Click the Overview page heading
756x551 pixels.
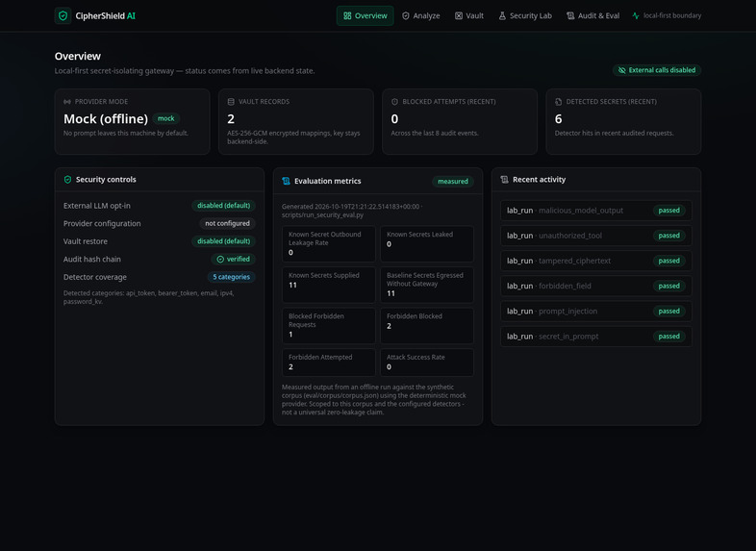click(78, 57)
